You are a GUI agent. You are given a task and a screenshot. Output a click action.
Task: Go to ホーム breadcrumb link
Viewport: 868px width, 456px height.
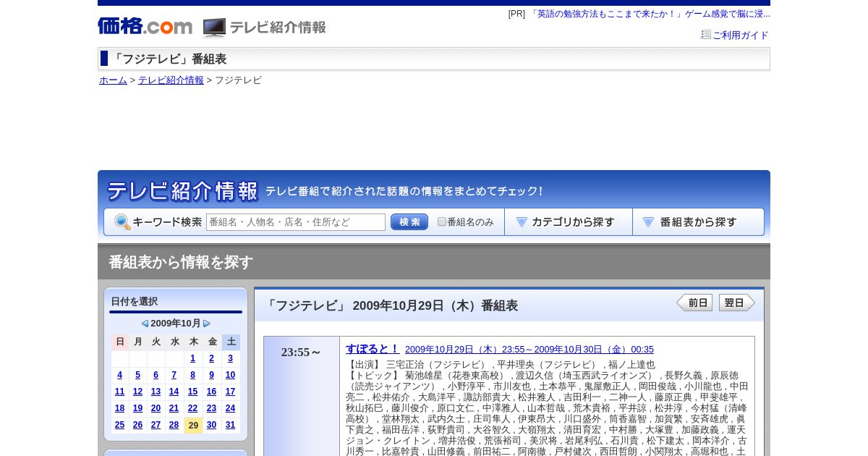(113, 80)
